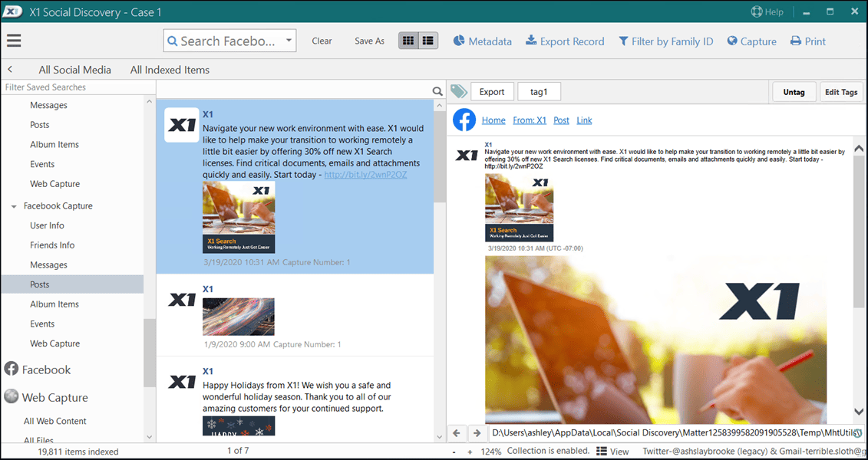Click the 124% zoom level value
868x460 pixels.
click(490, 452)
